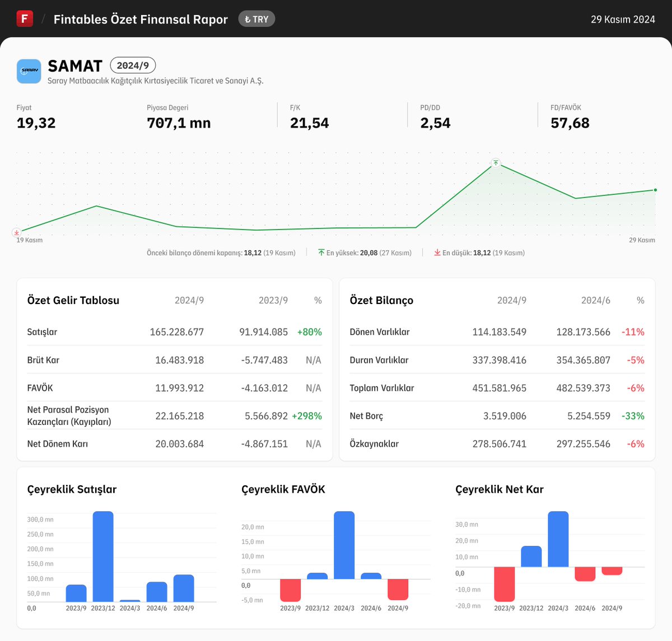Click the Toplam Varlıklar value 451.581.965

[500, 388]
